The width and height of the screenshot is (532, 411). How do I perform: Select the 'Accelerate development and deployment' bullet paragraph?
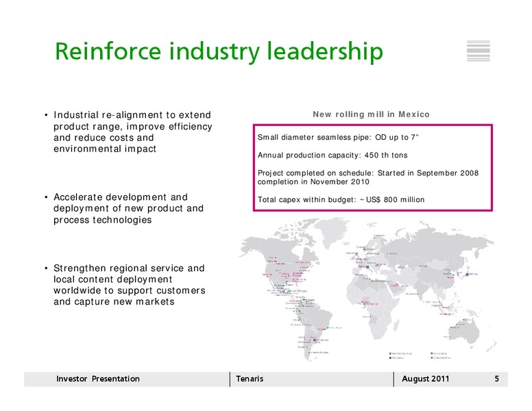click(x=128, y=208)
